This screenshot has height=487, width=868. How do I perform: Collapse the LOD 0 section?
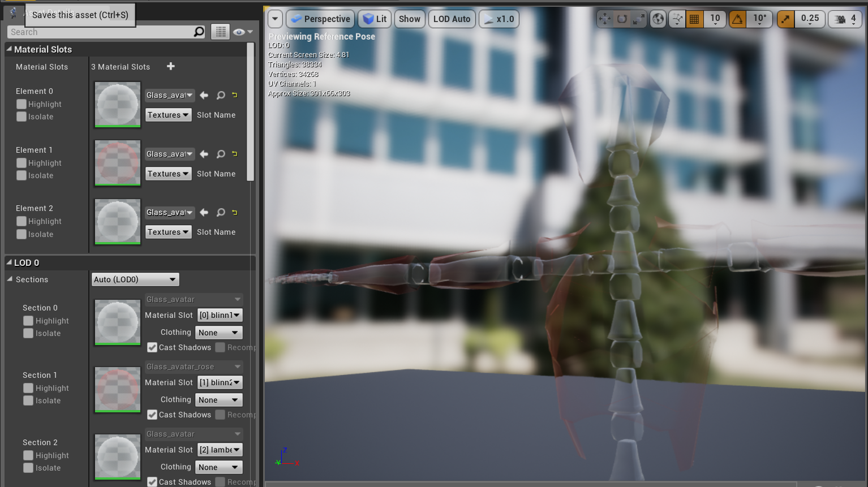pos(9,262)
